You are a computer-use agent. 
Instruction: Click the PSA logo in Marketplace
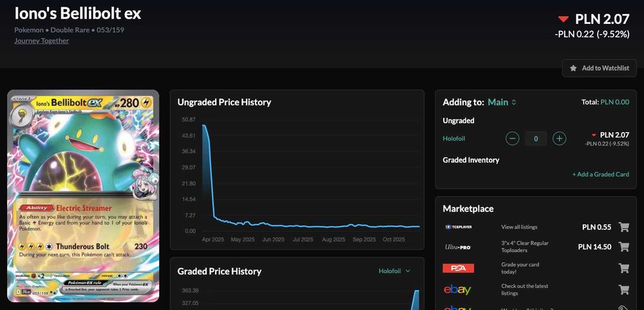pos(458,268)
